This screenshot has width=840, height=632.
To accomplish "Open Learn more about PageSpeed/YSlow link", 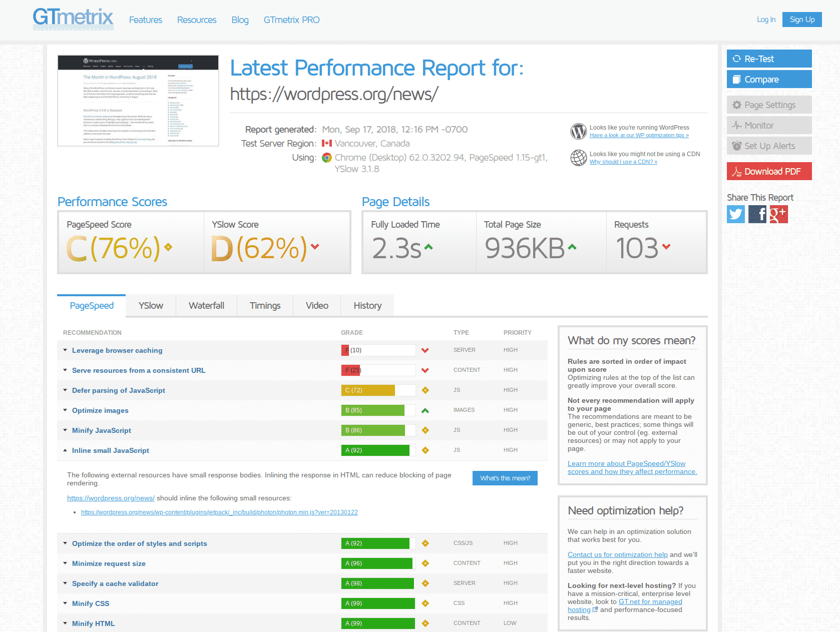I will click(632, 467).
